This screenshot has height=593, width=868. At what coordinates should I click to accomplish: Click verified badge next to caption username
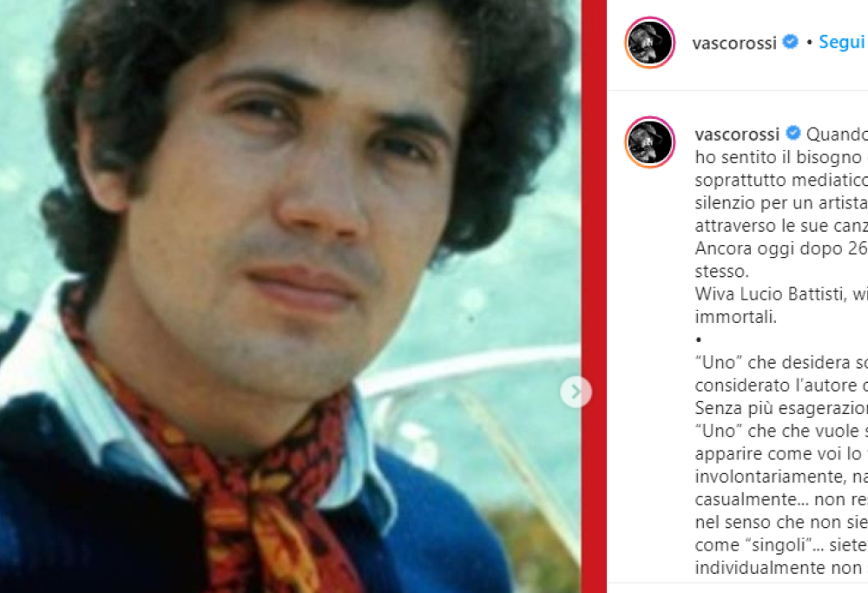(792, 133)
